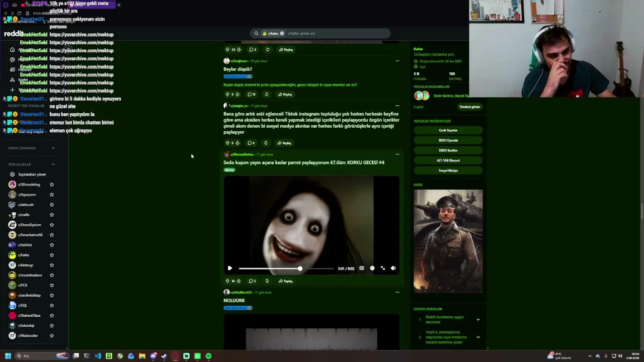
Task: Go to r/modelmakers community
Action: pyautogui.click(x=30, y=275)
